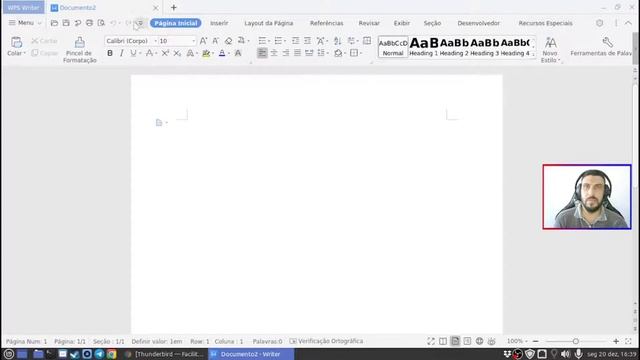Screen dimensions: 640x360
Task: Click the zoom in plus icon
Action: point(616,341)
